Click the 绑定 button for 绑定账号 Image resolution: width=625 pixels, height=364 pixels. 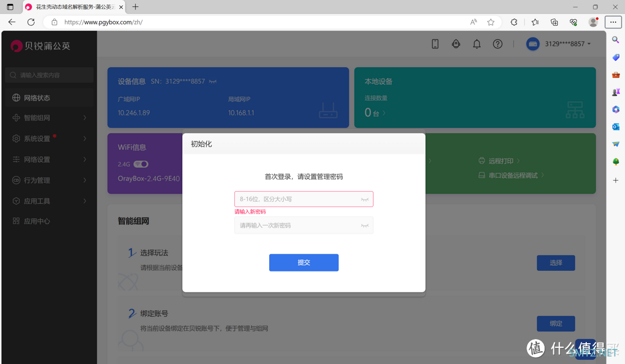click(x=556, y=323)
